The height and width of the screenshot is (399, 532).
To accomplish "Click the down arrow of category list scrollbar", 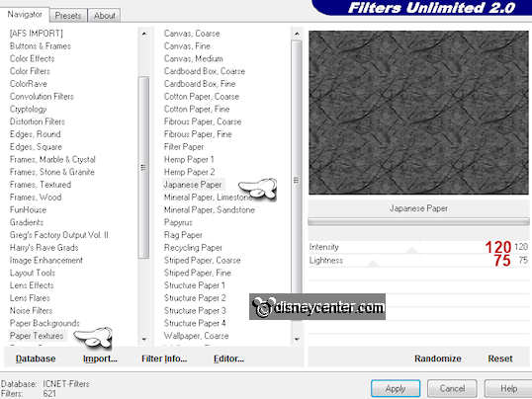I will [x=144, y=339].
